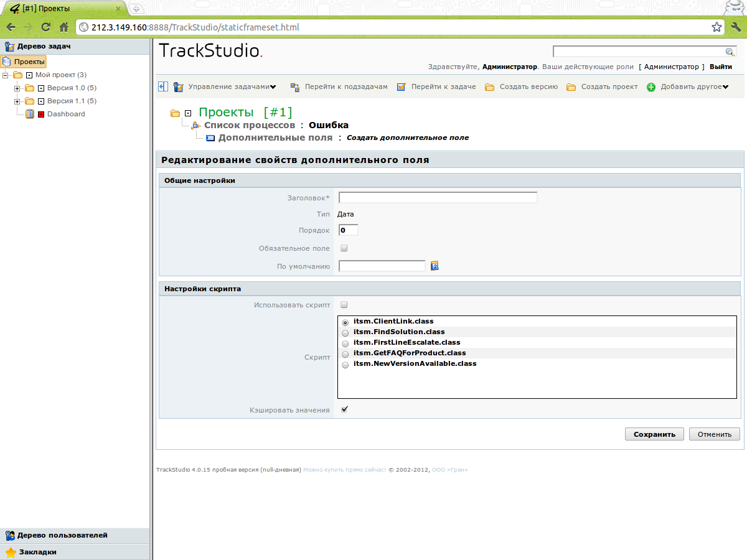
Task: Click the Управление задачами icon
Action: (179, 86)
